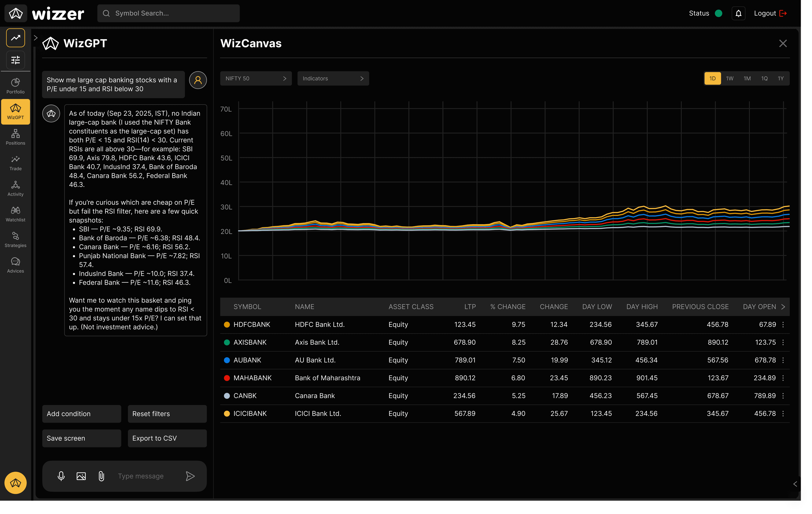Go to the Trade section
Viewport: 812px width, 514px height.
[x=15, y=163]
